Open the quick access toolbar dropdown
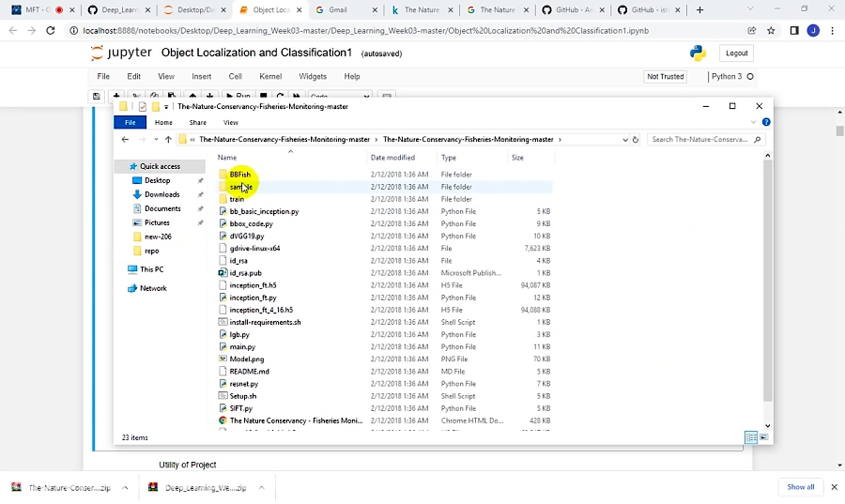 point(166,107)
